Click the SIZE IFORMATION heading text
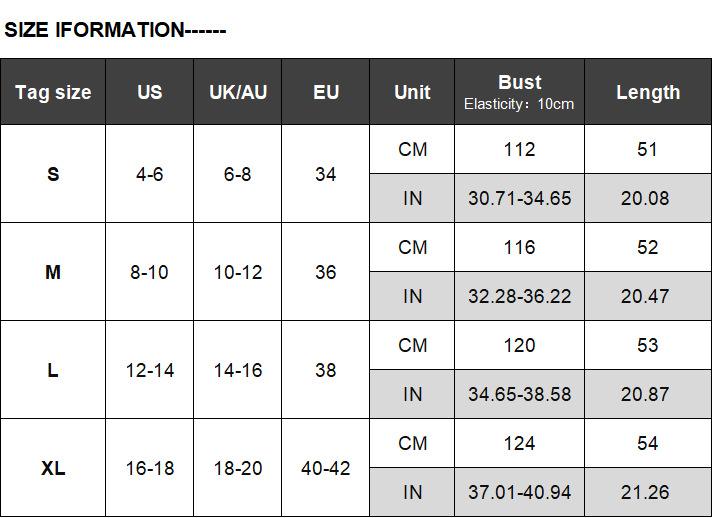 (x=115, y=30)
